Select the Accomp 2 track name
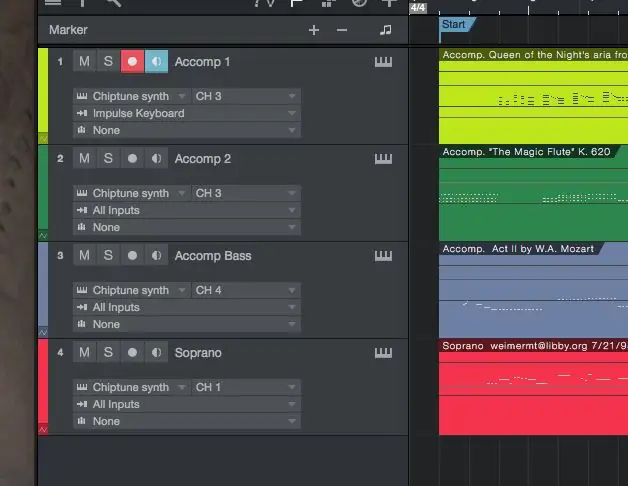The height and width of the screenshot is (486, 628). [203, 159]
